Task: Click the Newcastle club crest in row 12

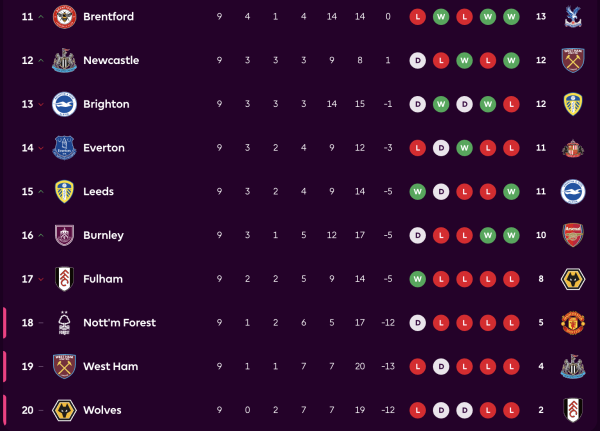Action: 64,61
